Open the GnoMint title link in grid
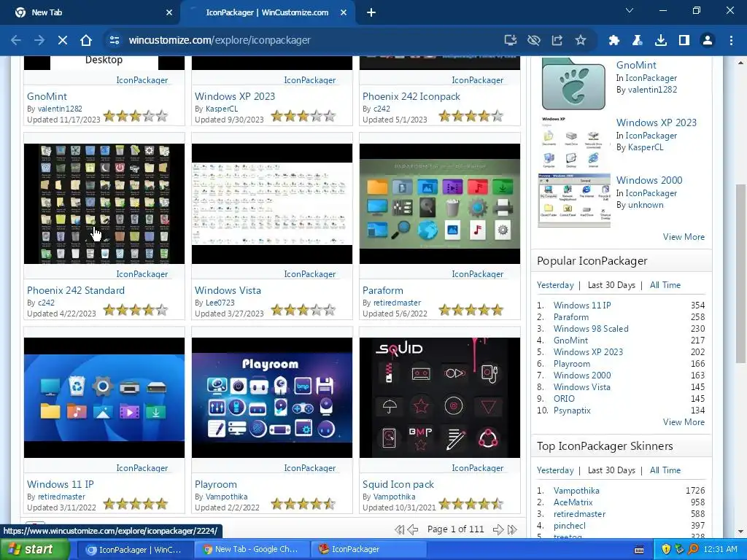747x560 pixels. click(x=47, y=96)
